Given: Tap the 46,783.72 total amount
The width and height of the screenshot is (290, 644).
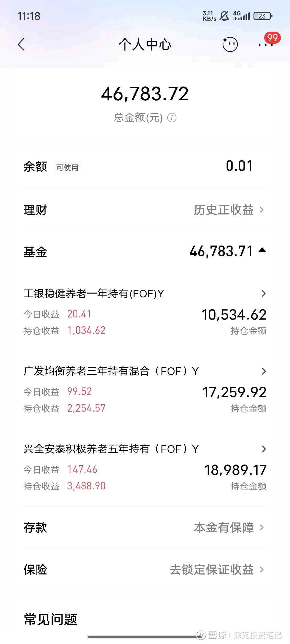Looking at the screenshot, I should [x=145, y=94].
